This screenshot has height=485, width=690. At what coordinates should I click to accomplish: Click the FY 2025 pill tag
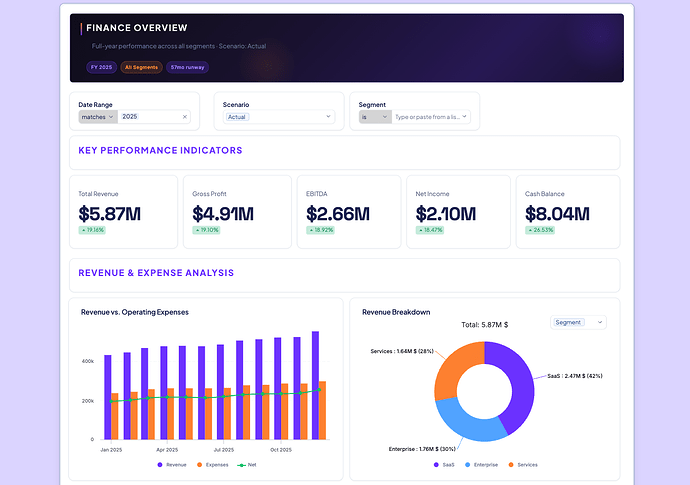(101, 67)
